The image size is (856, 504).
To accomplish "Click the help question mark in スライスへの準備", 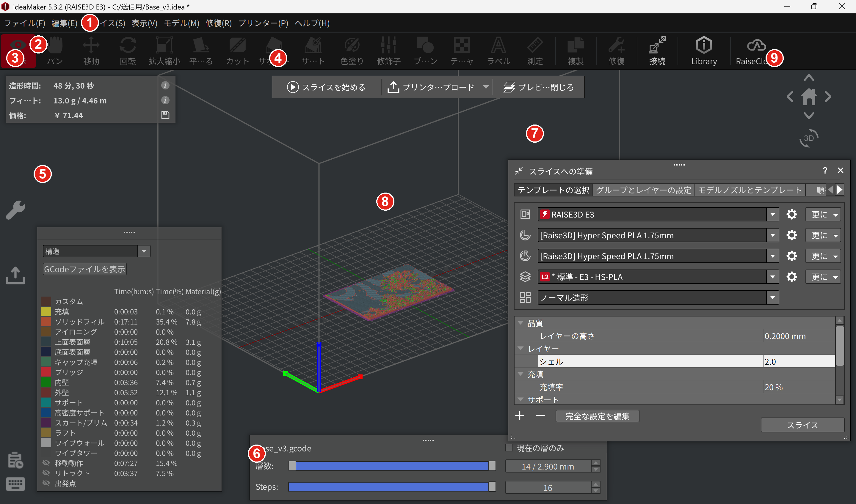I will click(x=825, y=171).
